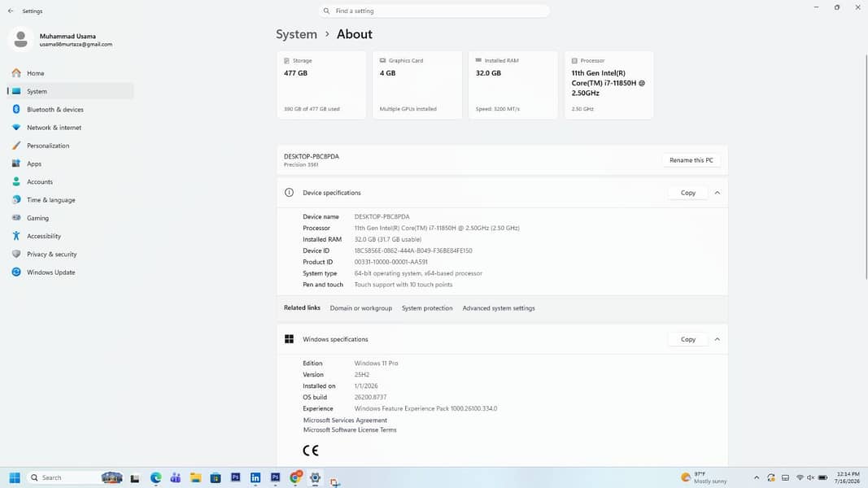Click the touch keyboard tray icon
This screenshot has width=868, height=488.
785,477
